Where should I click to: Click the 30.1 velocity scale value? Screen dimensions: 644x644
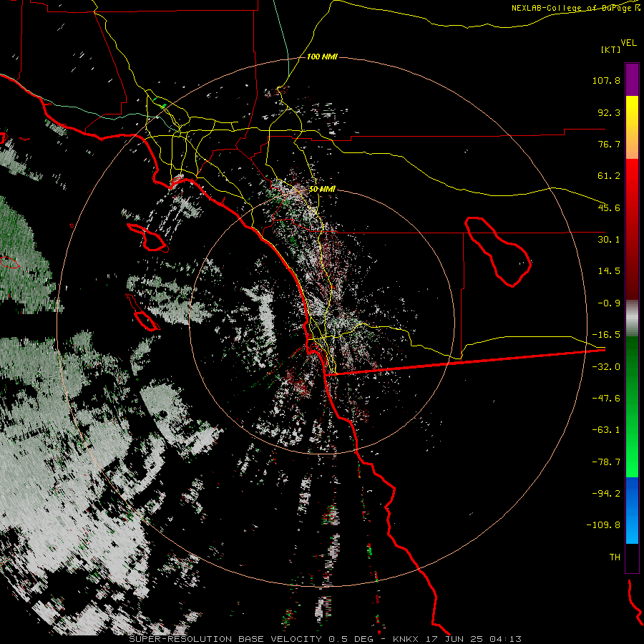point(609,240)
